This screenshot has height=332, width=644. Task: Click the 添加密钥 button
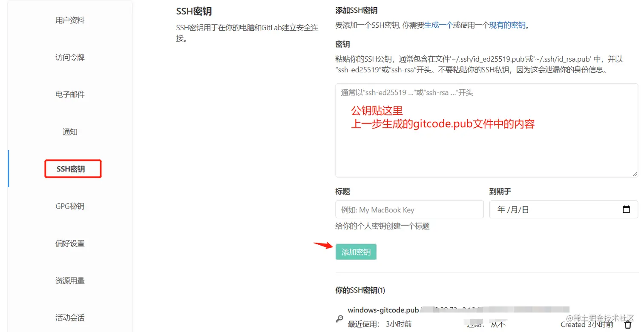coord(356,252)
